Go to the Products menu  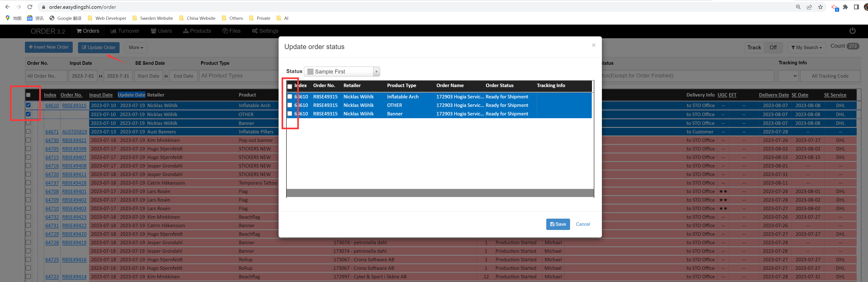coord(197,31)
